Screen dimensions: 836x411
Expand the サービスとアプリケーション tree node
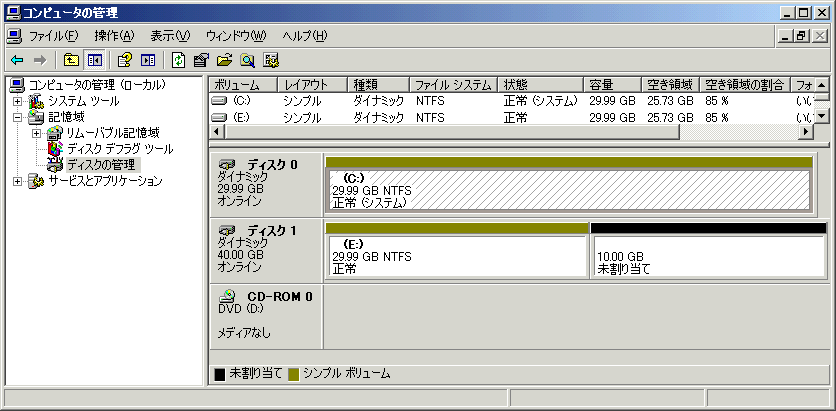18,181
